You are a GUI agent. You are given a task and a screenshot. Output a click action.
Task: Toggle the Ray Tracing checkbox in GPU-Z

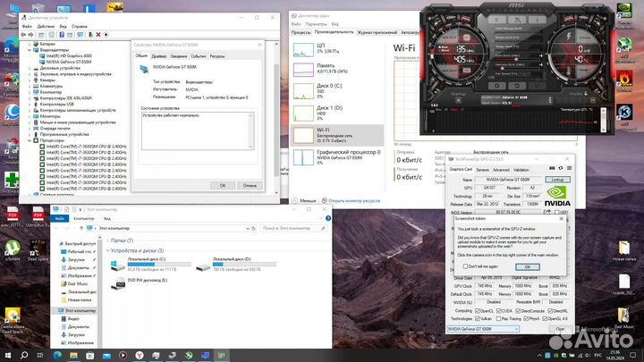[499, 318]
